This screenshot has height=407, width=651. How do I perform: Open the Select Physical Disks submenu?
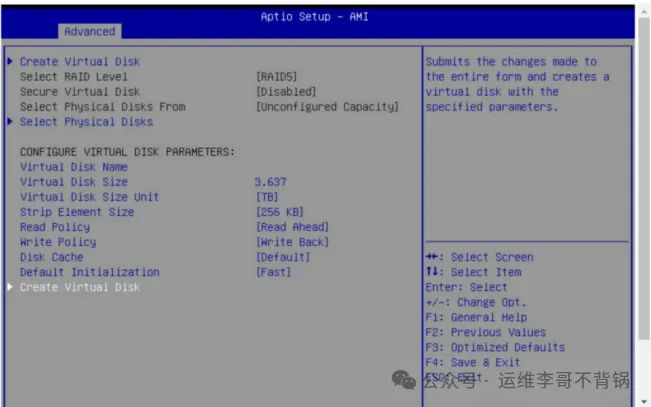point(86,122)
